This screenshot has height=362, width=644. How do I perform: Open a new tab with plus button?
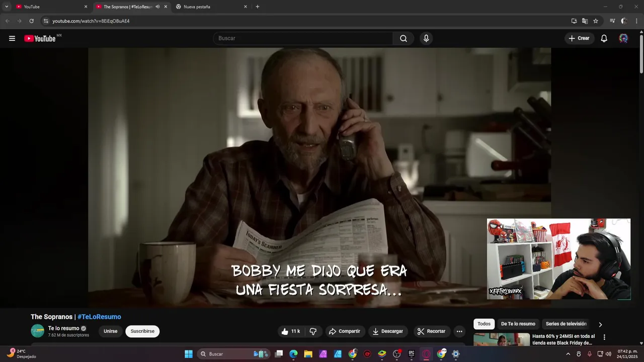[x=258, y=7]
